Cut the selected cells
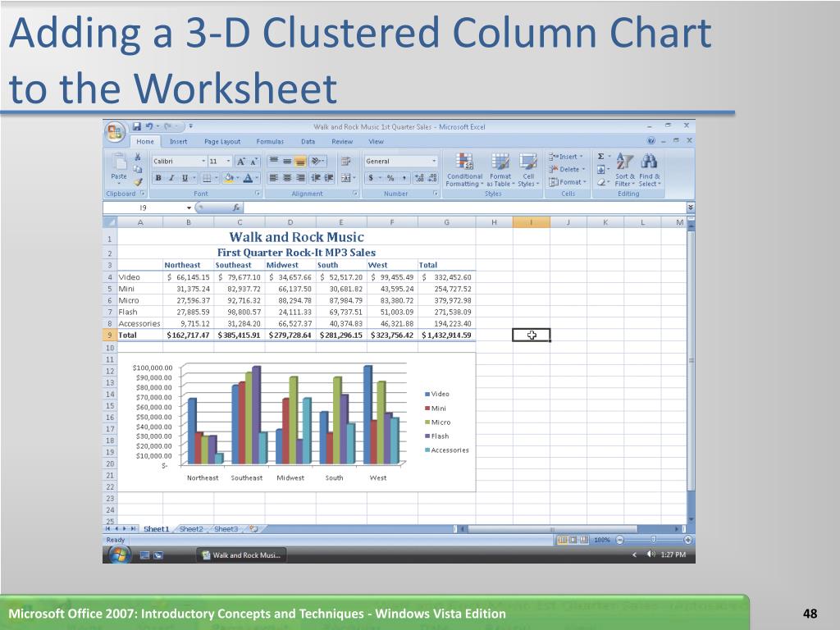 pos(138,157)
